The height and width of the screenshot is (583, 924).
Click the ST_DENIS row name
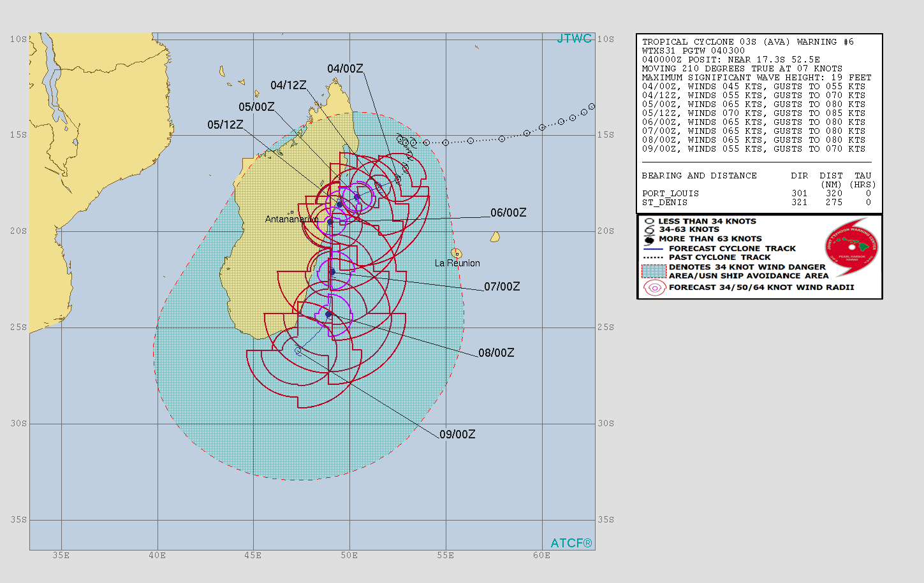tap(665, 203)
